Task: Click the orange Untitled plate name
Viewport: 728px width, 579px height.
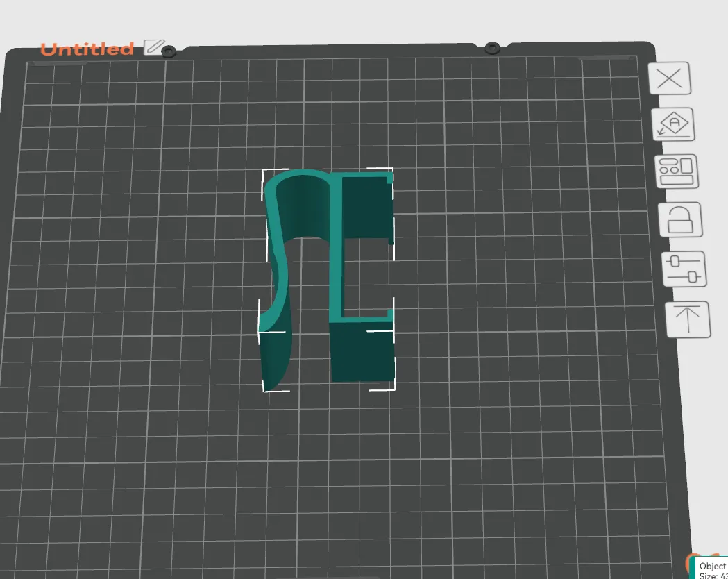Action: (87, 49)
